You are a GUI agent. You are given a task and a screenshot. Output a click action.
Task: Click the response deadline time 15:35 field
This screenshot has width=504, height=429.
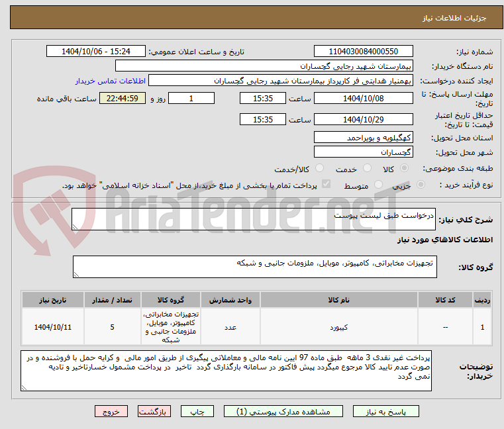(x=263, y=98)
